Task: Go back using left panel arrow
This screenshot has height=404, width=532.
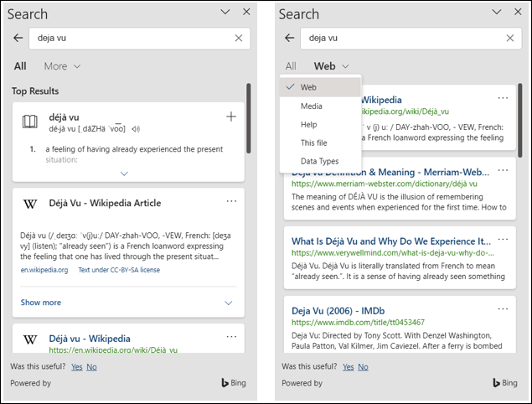Action: point(18,38)
